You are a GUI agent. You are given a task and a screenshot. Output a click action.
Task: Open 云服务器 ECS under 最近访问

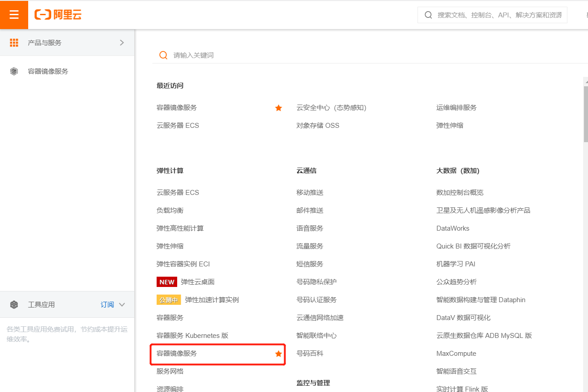178,126
